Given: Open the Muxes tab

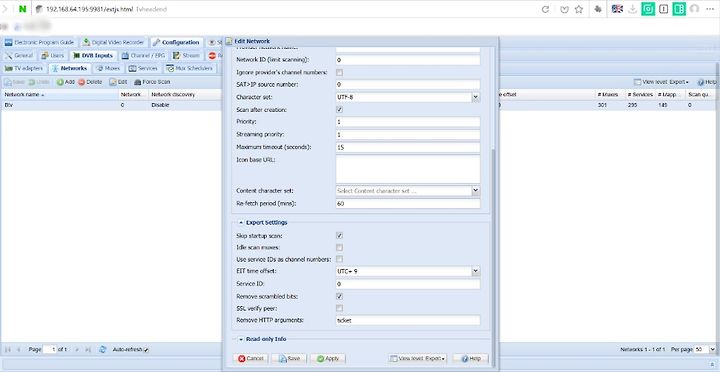Looking at the screenshot, I should tap(108, 68).
